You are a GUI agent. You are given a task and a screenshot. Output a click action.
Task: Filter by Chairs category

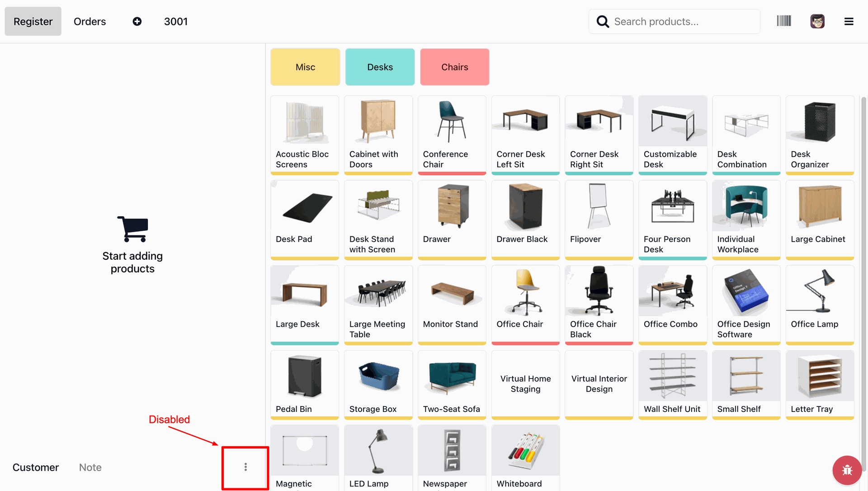point(454,67)
